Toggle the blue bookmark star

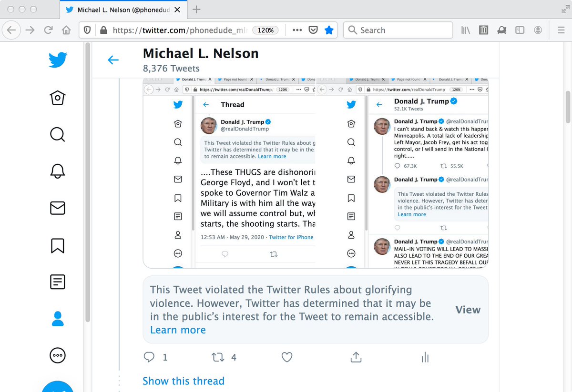coord(329,30)
